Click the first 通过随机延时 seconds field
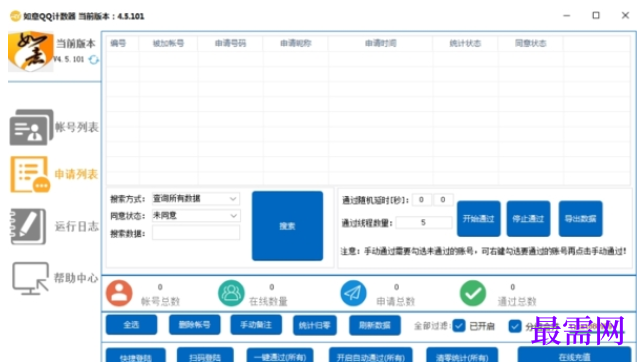Image resolution: width=643 pixels, height=362 pixels. [421, 200]
